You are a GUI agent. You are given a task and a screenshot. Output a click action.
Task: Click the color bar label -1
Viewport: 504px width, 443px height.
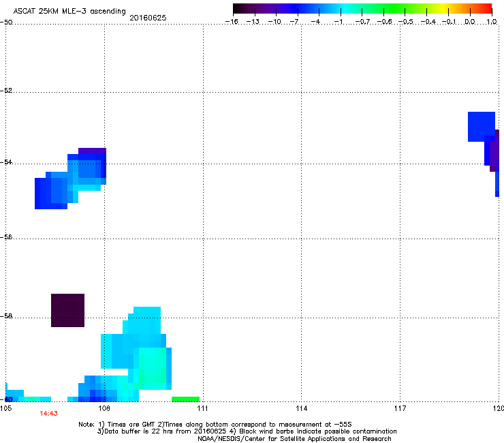tap(338, 22)
